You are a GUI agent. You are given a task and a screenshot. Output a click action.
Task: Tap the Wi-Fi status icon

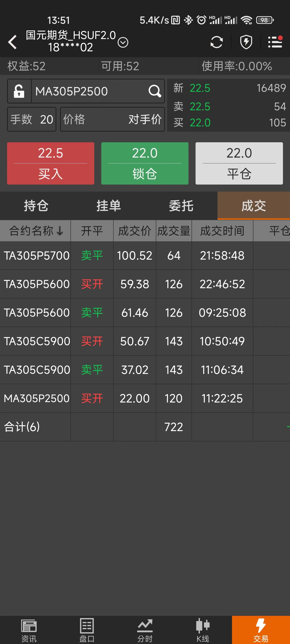(x=247, y=20)
